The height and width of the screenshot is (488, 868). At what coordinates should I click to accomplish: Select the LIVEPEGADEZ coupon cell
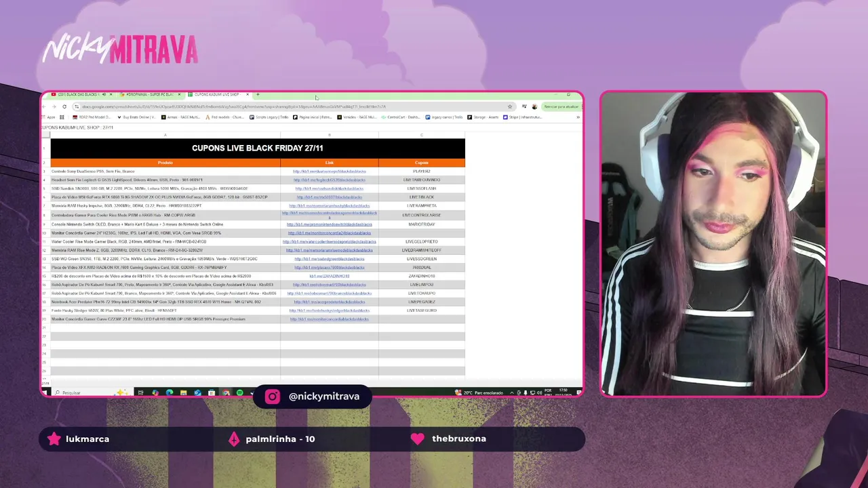tap(422, 302)
